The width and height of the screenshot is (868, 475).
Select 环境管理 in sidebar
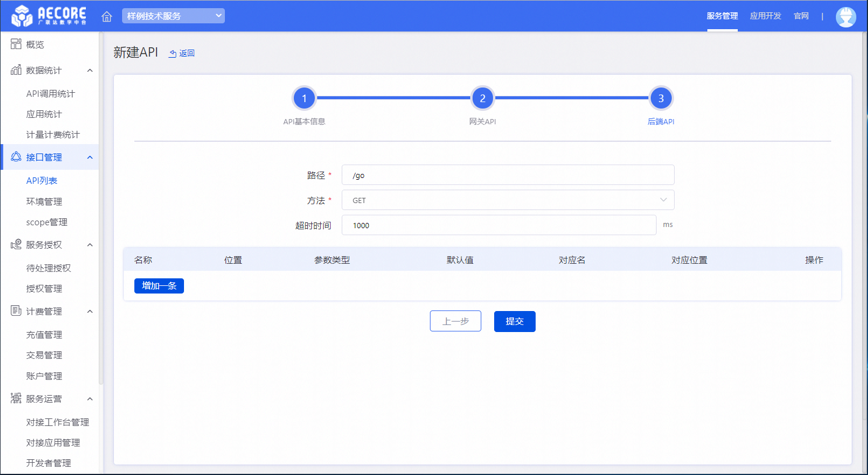point(44,201)
